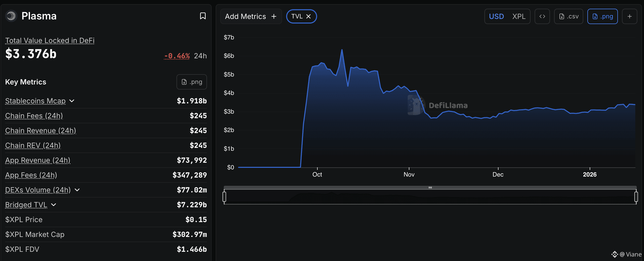The width and height of the screenshot is (644, 261).
Task: Click the Plasma logo icon
Action: tap(11, 16)
